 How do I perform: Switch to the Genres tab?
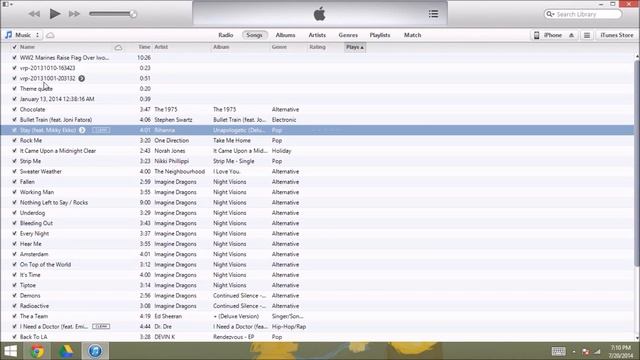348,35
